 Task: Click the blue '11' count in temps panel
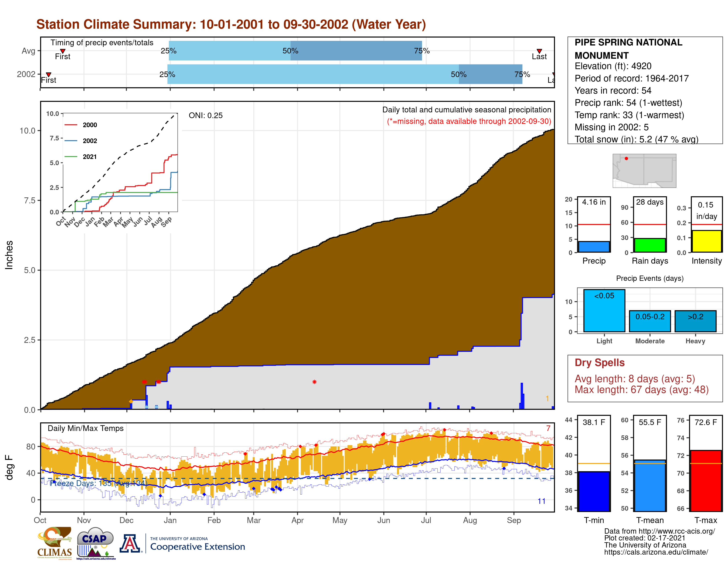click(542, 501)
